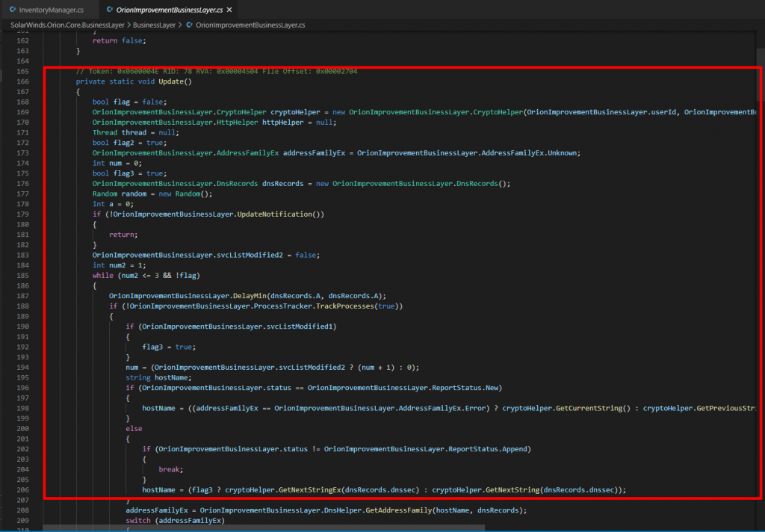765x532 pixels.
Task: Click the C# icon in the breadcrumb
Action: coord(189,25)
